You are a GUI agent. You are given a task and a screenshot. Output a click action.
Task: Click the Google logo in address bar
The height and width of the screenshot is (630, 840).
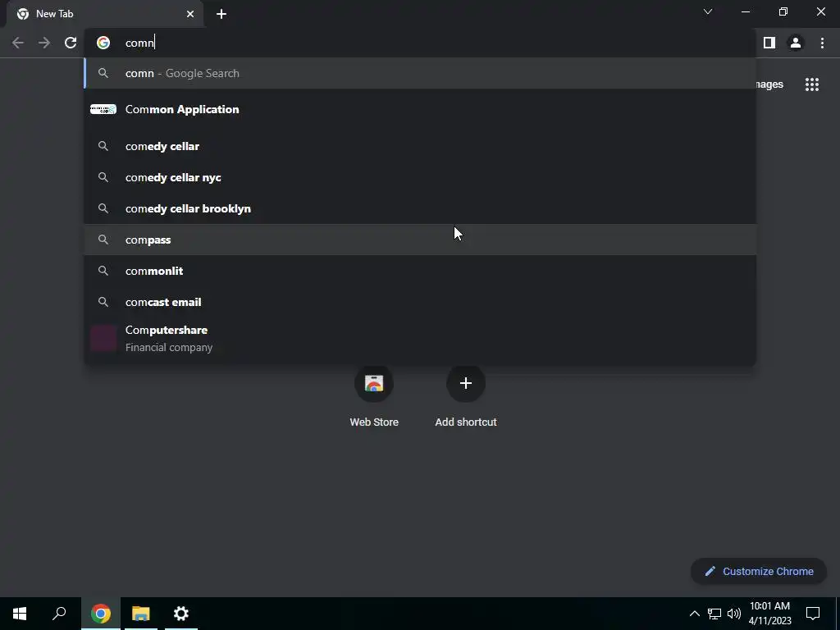103,43
